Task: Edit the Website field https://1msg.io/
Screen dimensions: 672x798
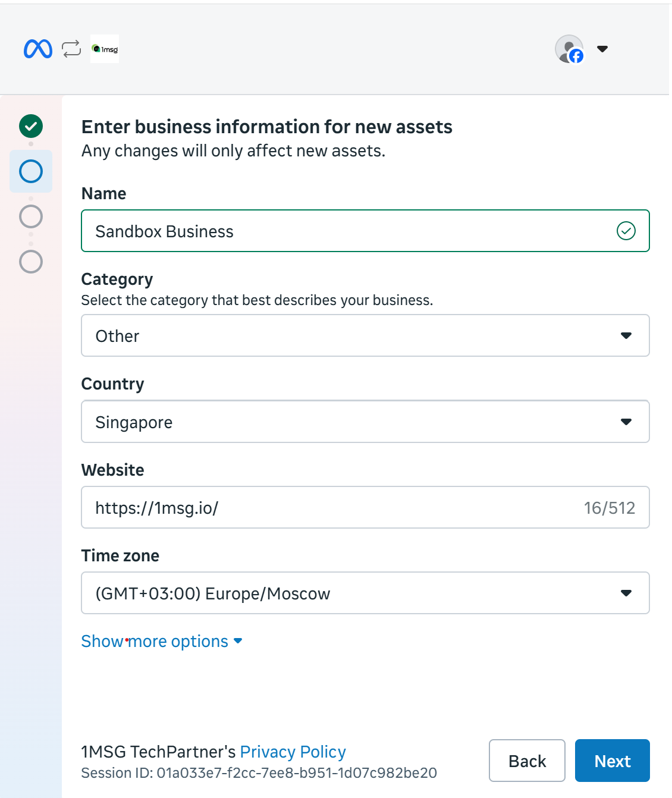Action: tap(365, 507)
